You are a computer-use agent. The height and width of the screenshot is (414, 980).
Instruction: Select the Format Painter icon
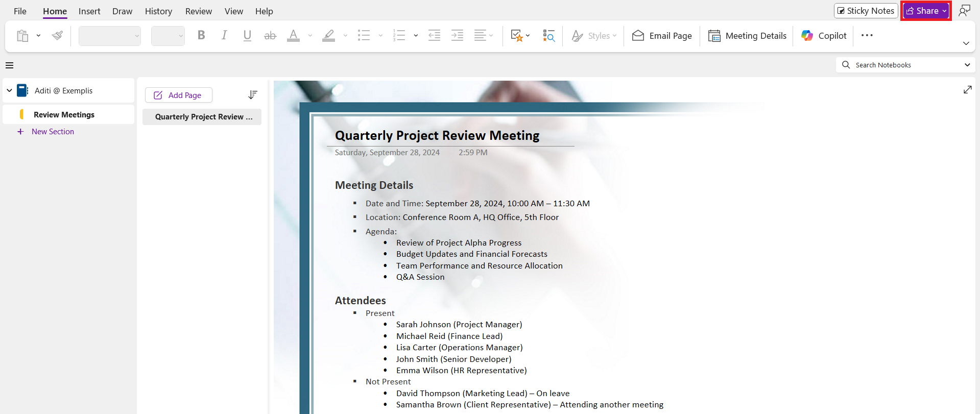tap(58, 36)
